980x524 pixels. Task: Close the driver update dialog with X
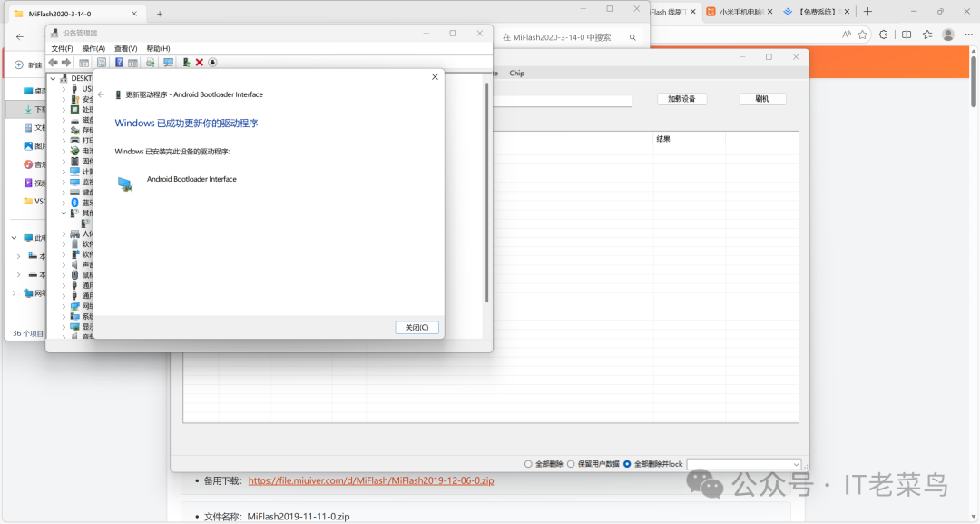(x=435, y=77)
